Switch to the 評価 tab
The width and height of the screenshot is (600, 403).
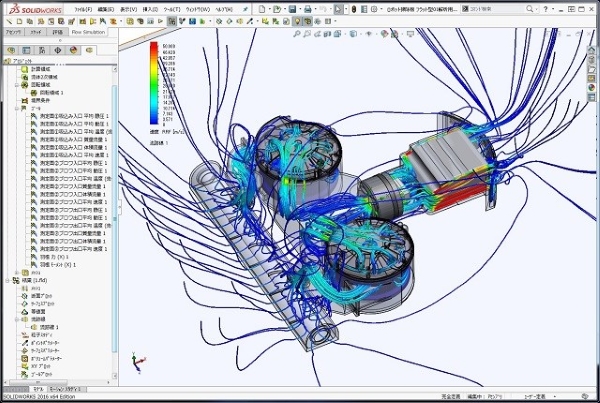click(58, 31)
